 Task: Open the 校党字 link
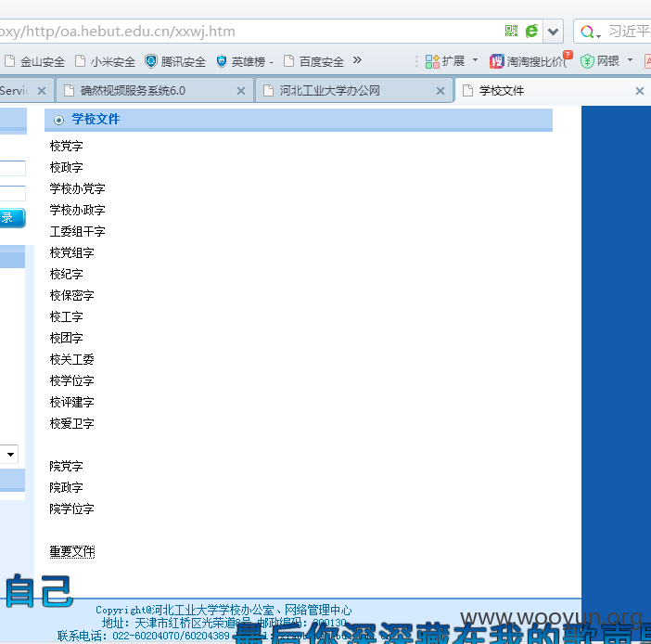tap(67, 146)
